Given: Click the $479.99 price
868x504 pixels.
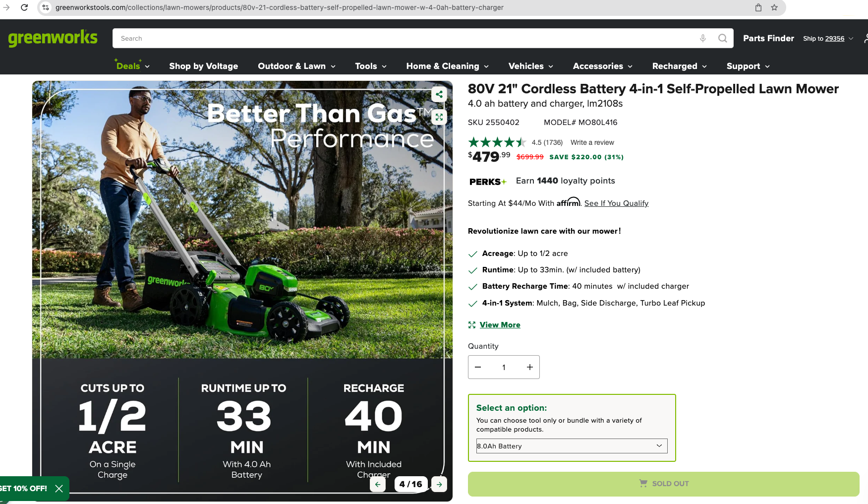Looking at the screenshot, I should pos(489,156).
